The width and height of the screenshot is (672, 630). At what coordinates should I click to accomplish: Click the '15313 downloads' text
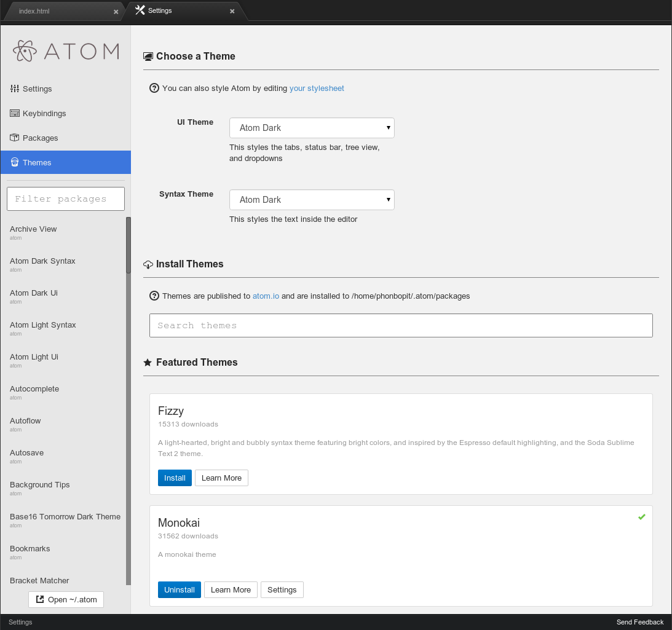coord(188,424)
